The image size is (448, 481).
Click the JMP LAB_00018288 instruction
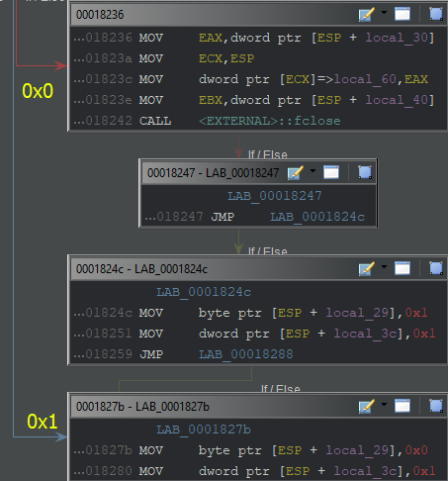(183, 354)
